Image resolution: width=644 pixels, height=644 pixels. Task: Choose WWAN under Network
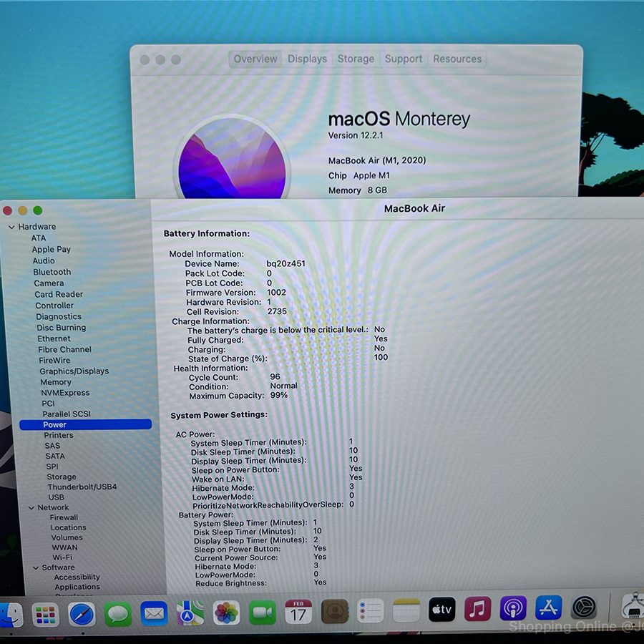coord(65,547)
